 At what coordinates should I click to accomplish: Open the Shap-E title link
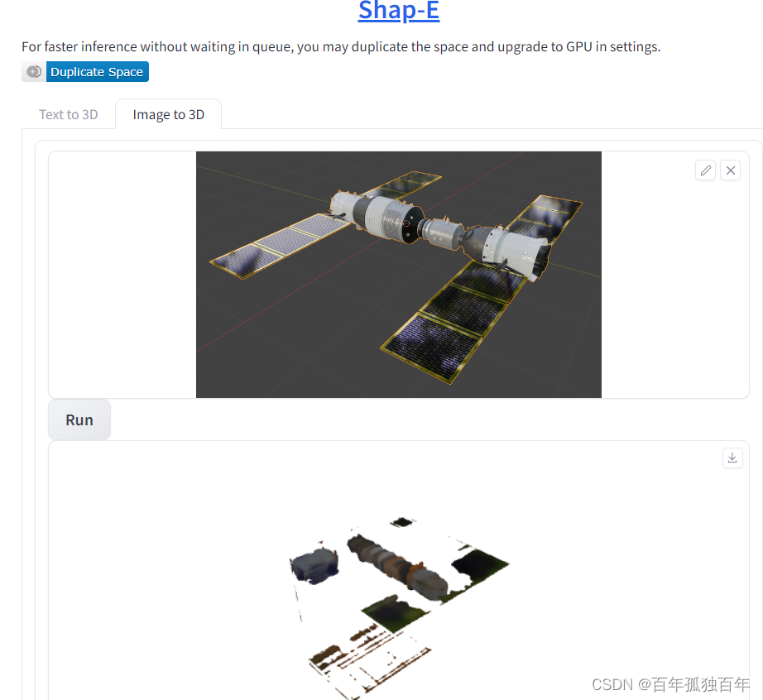(399, 11)
